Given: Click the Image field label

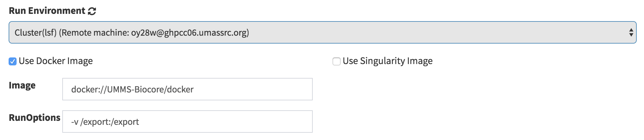Looking at the screenshot, I should tap(22, 86).
